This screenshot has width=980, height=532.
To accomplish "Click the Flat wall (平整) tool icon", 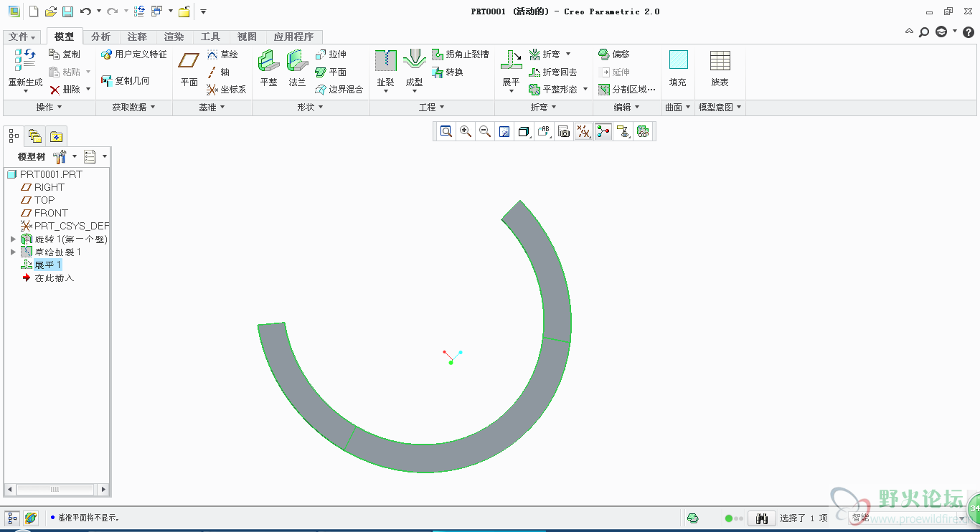I will coord(268,61).
